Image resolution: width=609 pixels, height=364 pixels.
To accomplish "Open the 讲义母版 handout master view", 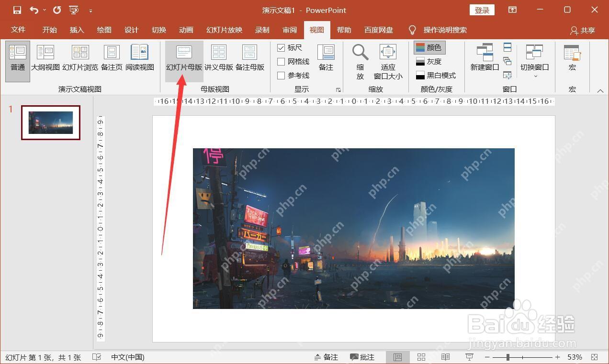I will pyautogui.click(x=219, y=58).
